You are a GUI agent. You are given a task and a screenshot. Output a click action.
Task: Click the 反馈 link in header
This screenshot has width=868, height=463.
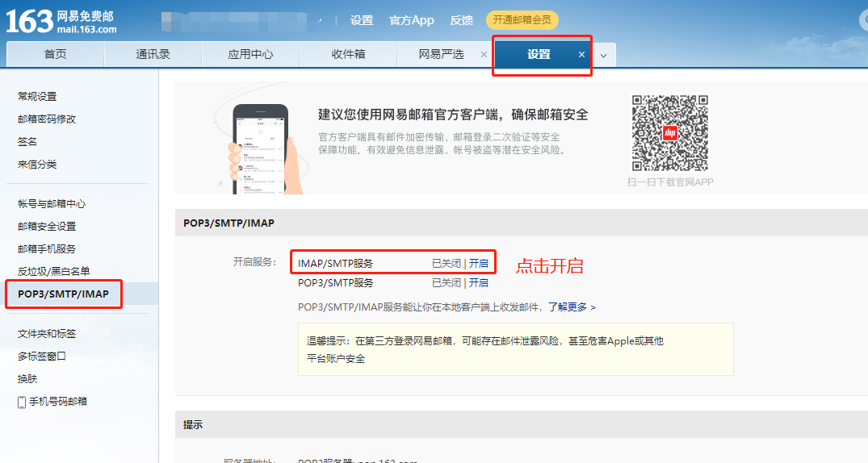click(461, 20)
